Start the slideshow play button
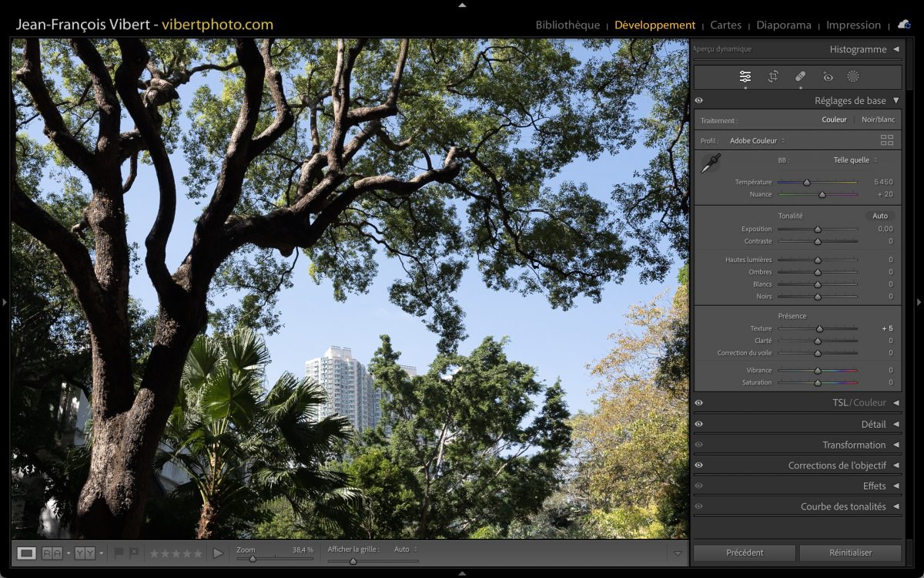Viewport: 924px width, 578px height. (218, 553)
